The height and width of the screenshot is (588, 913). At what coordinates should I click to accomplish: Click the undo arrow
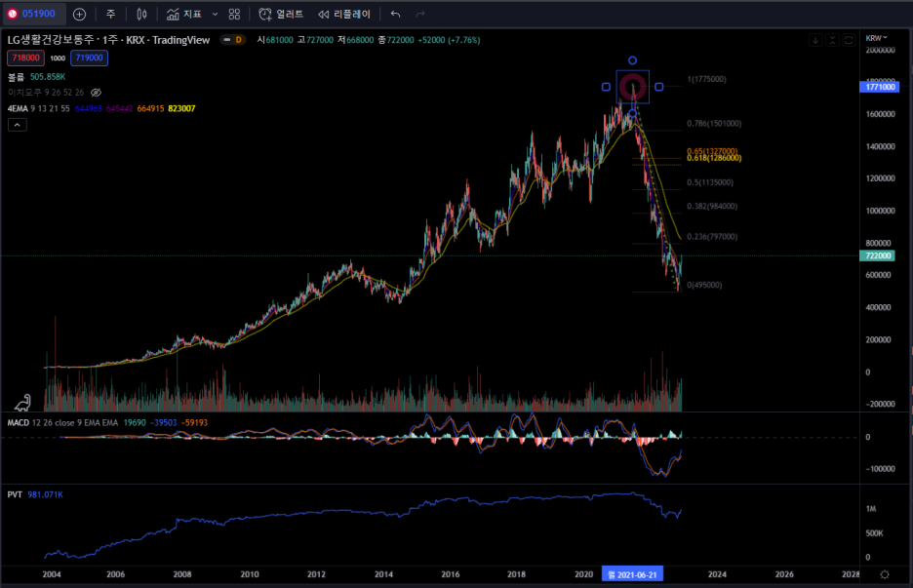click(395, 14)
